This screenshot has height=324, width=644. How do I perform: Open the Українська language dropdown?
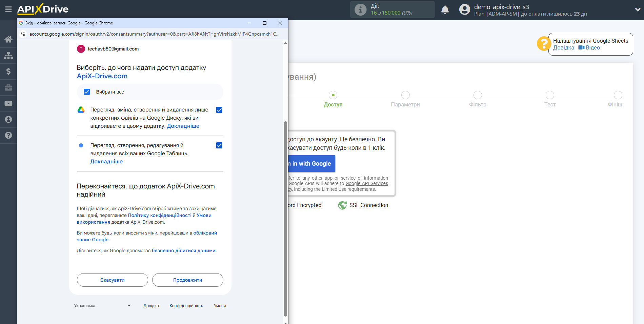tap(102, 306)
